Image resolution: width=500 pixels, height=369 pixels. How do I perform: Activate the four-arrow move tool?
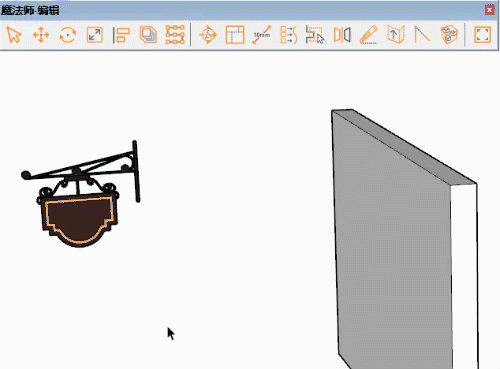pos(41,35)
